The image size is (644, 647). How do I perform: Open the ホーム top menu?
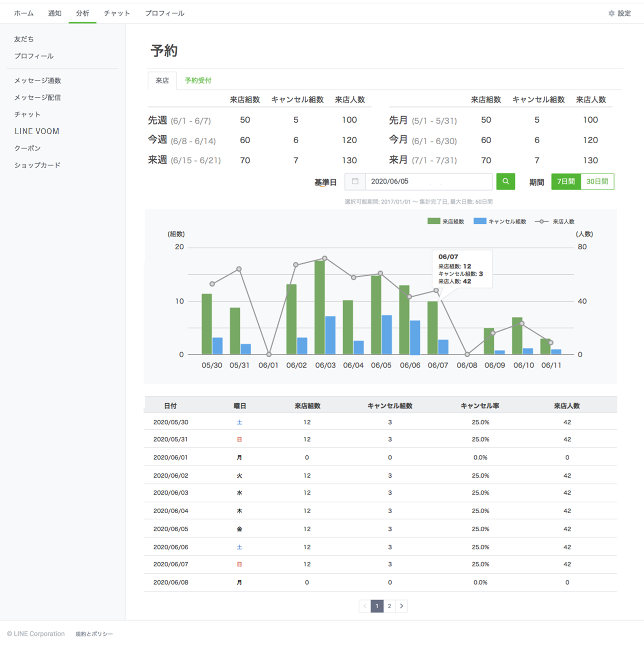[24, 13]
